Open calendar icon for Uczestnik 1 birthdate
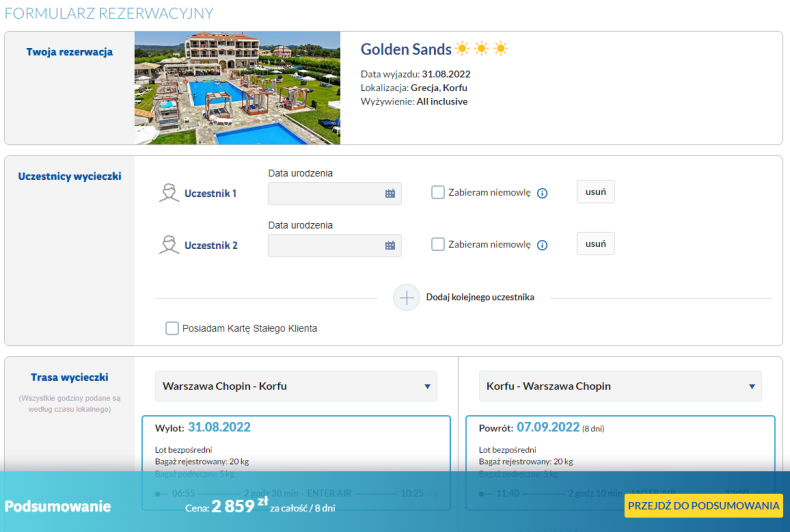 [390, 193]
